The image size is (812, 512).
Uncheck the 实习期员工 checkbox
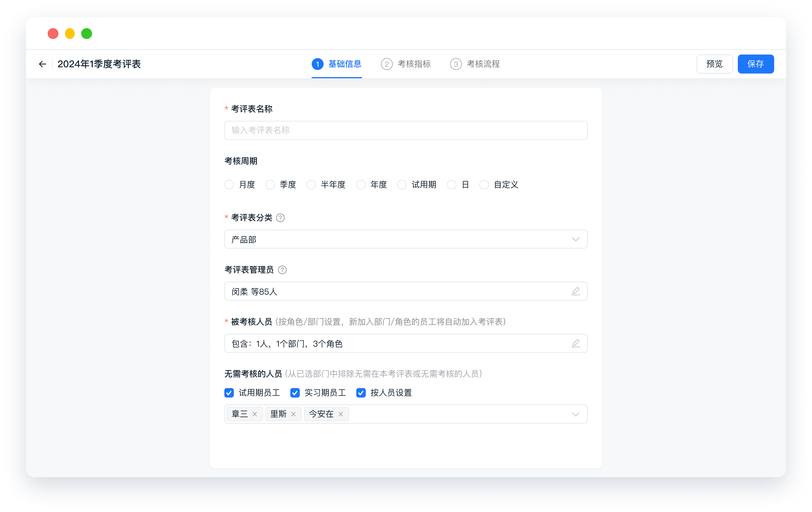coord(295,393)
